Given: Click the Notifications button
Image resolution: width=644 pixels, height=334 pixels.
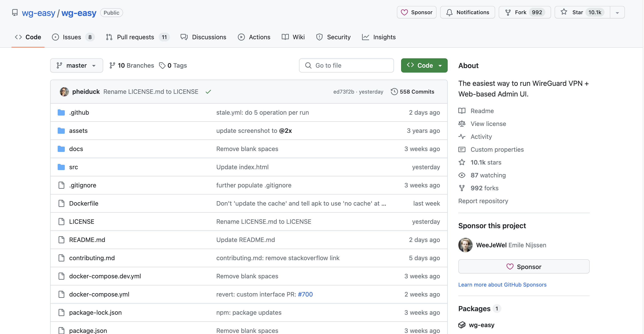Looking at the screenshot, I should tap(467, 12).
